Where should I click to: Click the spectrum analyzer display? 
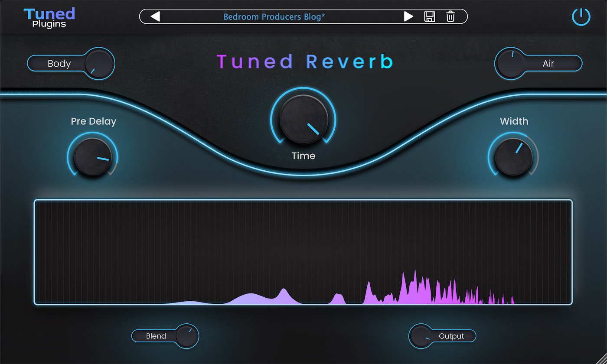pyautogui.click(x=303, y=243)
